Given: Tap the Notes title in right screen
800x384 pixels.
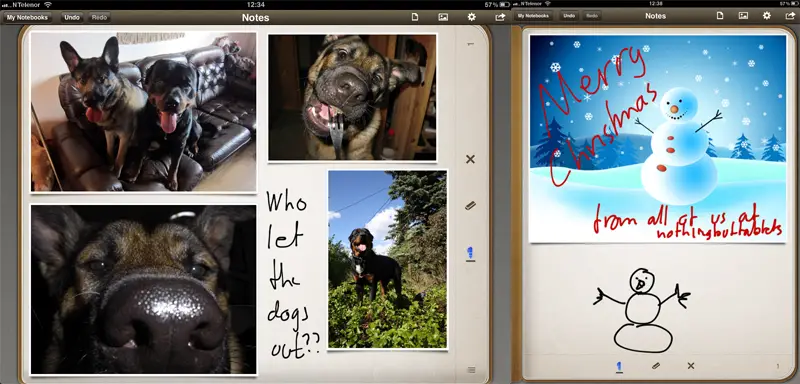Looking at the screenshot, I should pos(656,16).
